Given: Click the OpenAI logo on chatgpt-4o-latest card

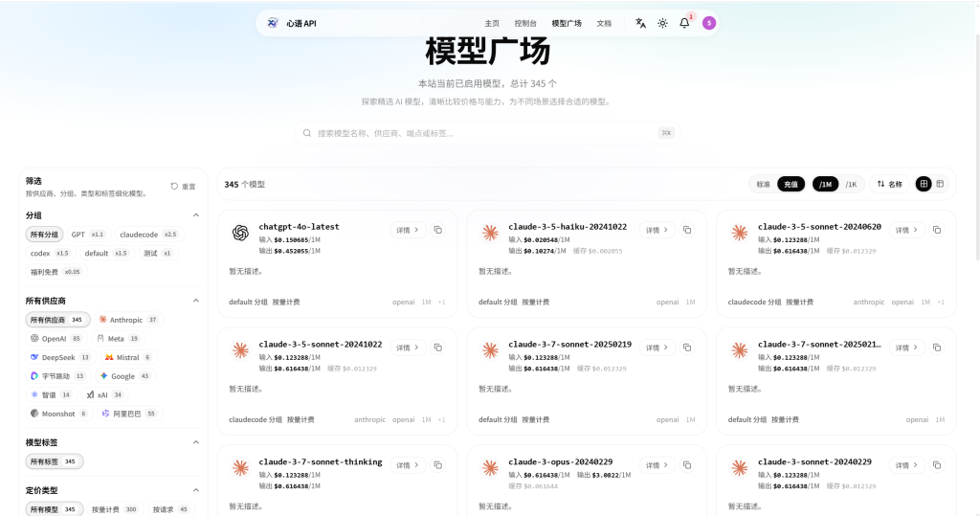Looking at the screenshot, I should tap(240, 233).
